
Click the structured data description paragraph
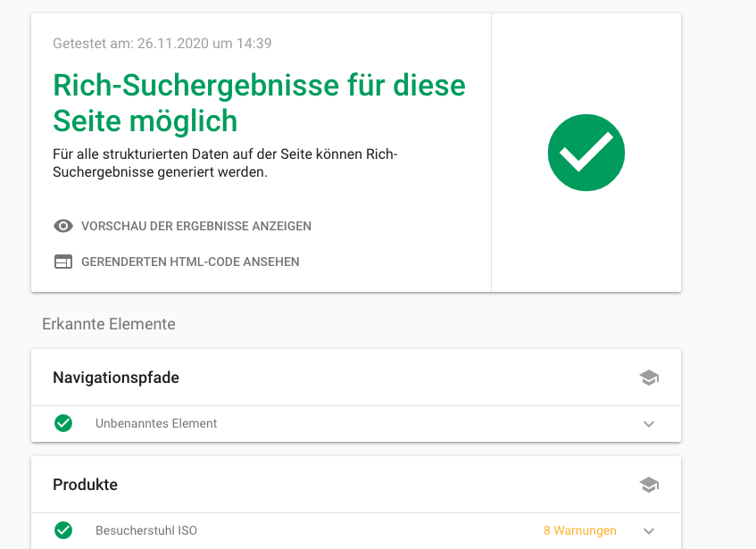[x=225, y=163]
